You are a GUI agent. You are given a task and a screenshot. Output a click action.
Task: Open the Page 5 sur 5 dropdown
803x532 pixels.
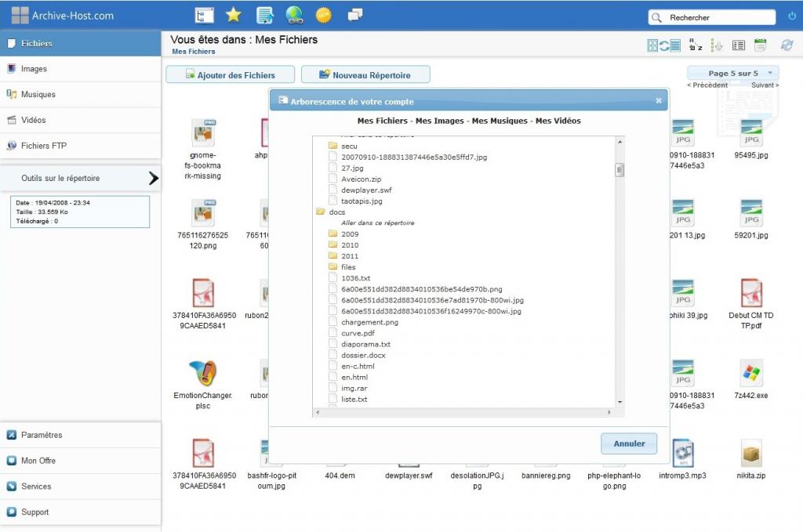pyautogui.click(x=733, y=73)
